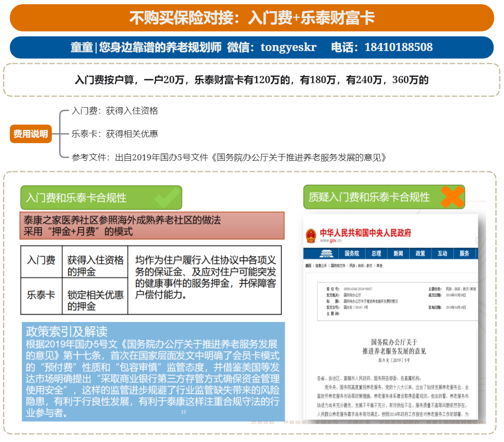
Task: Click the 首页 breadcrumb link
Action: (308, 266)
